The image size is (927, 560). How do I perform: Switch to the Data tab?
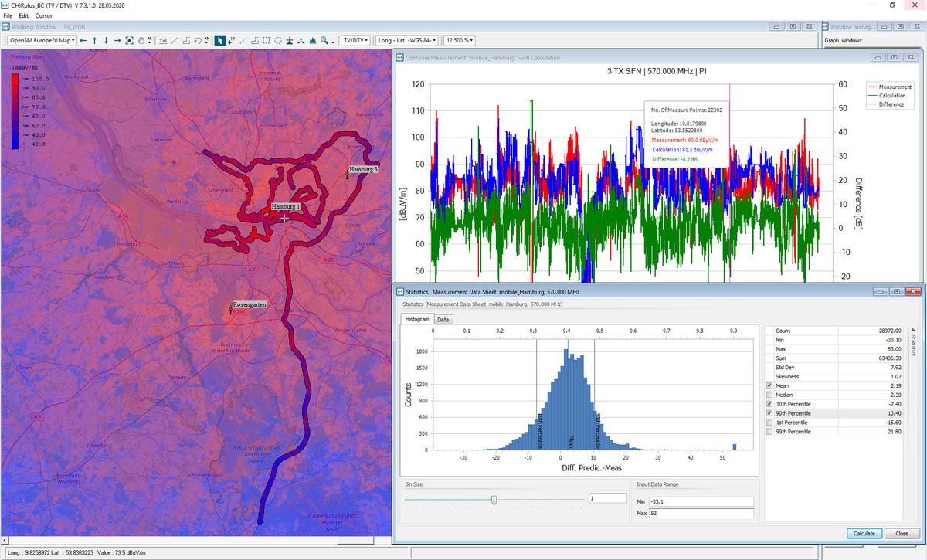[x=443, y=319]
